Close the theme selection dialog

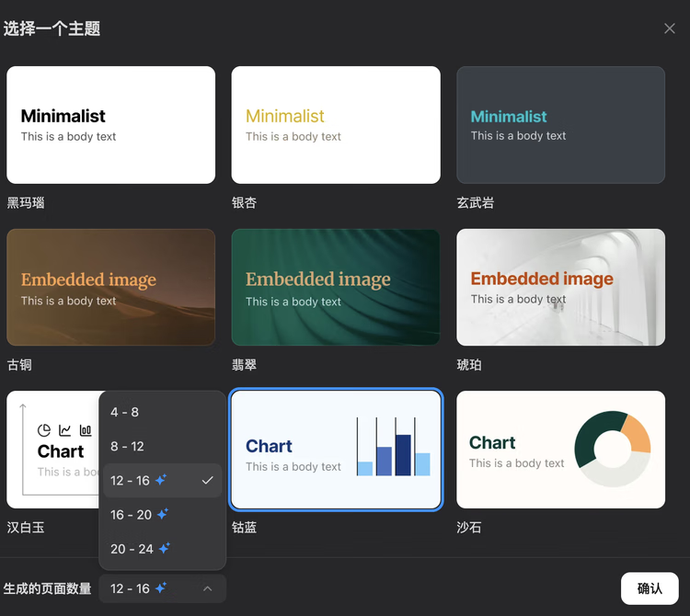click(x=670, y=29)
